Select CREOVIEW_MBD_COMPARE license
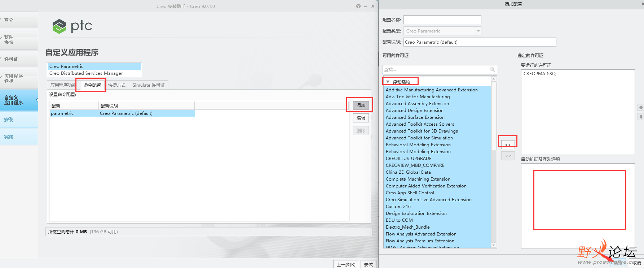 (x=437, y=165)
